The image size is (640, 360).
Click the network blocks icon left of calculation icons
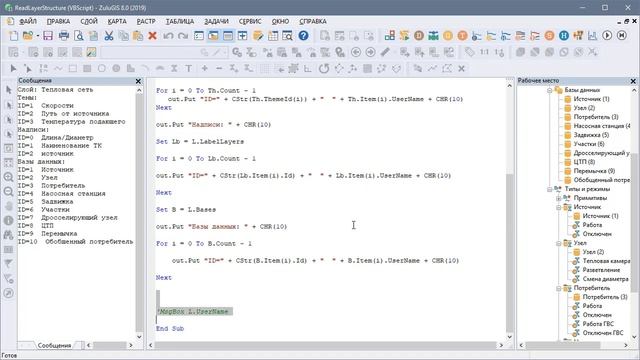coord(390,36)
